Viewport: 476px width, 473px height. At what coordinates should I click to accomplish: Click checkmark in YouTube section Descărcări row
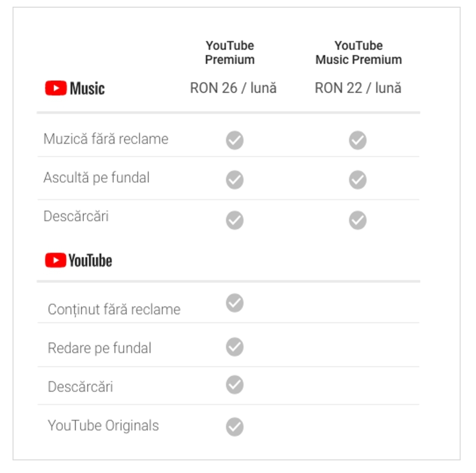point(235,385)
